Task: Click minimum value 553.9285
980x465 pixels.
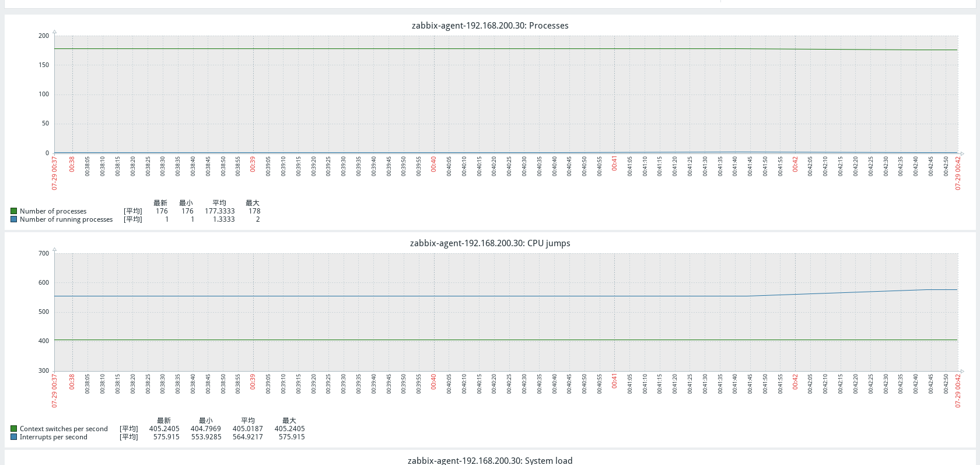Action: 206,437
